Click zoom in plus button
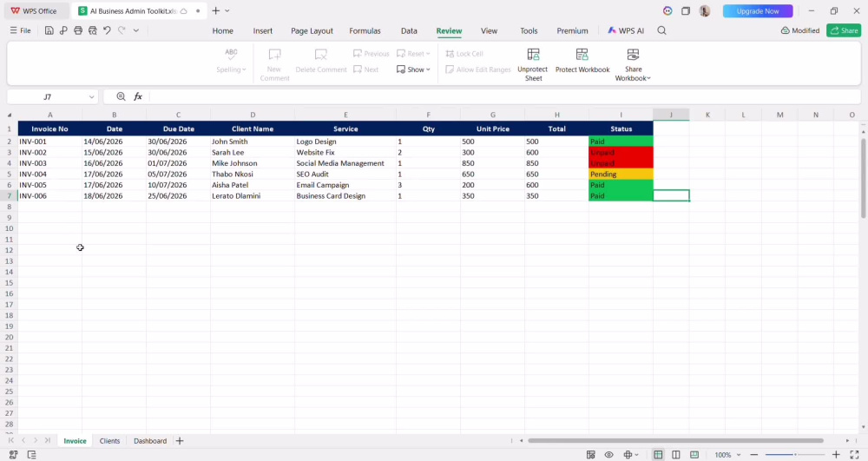 (x=836, y=455)
